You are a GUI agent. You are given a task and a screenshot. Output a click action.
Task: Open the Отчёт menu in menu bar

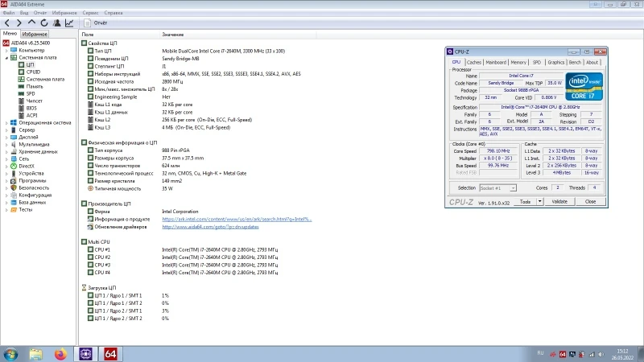coord(39,13)
